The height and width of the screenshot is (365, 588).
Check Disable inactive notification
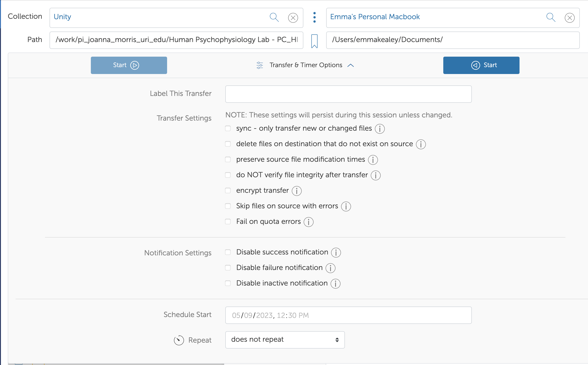(x=228, y=283)
